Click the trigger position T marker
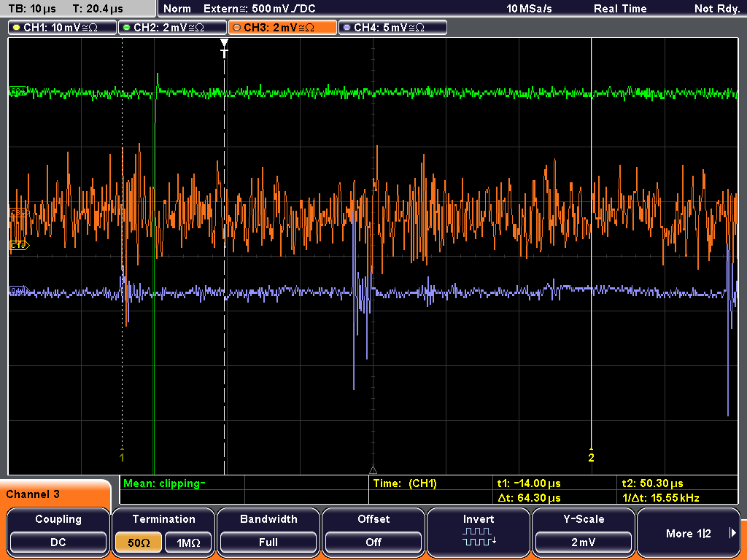Image resolution: width=747 pixels, height=560 pixels. [x=224, y=49]
